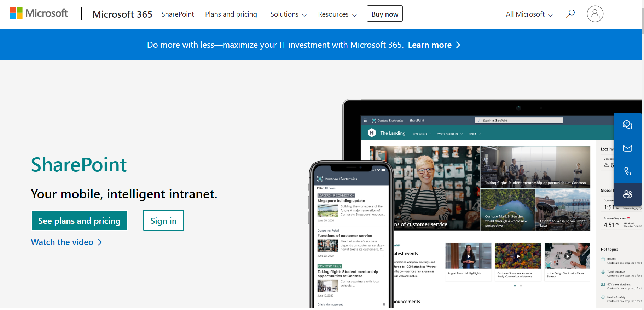Open the Student mentorship opportunities news tile
Viewport: 644px width, 310px height.
[x=535, y=167]
